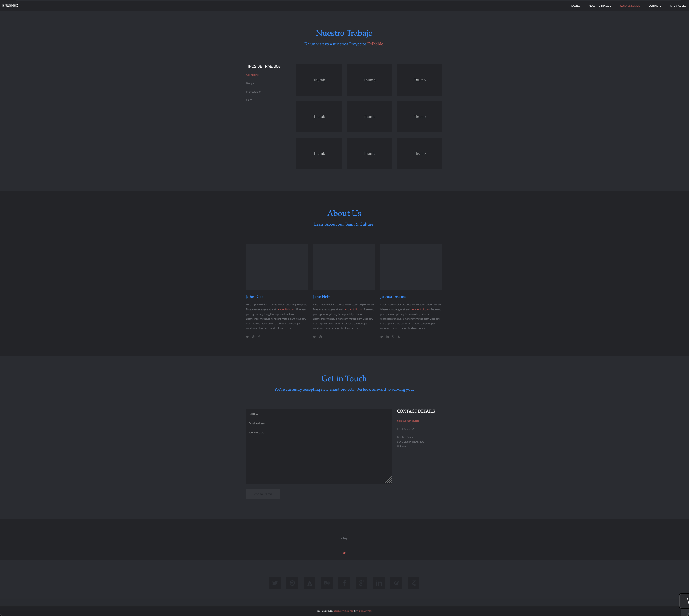Click hello@brushed.com email link
Image resolution: width=689 pixels, height=616 pixels.
[x=408, y=421]
